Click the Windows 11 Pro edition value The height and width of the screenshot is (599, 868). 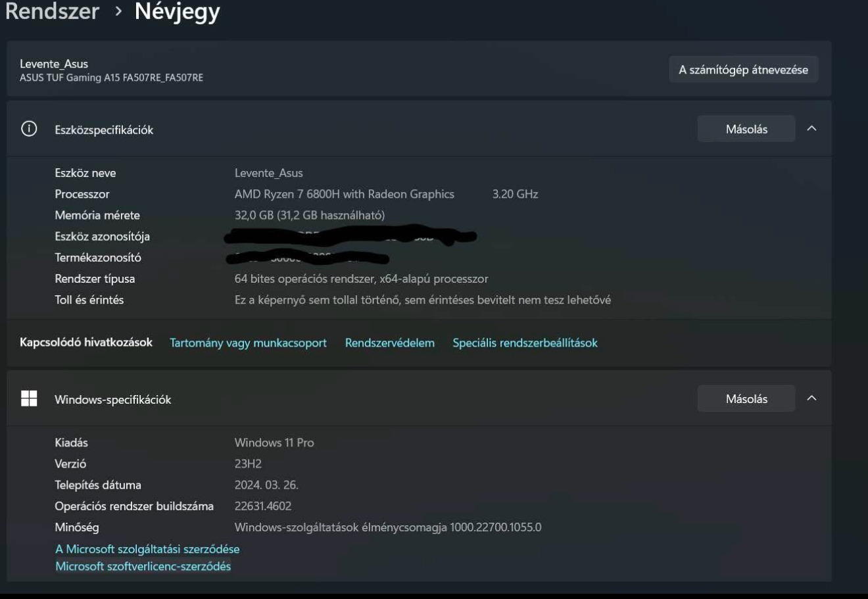pyautogui.click(x=274, y=443)
